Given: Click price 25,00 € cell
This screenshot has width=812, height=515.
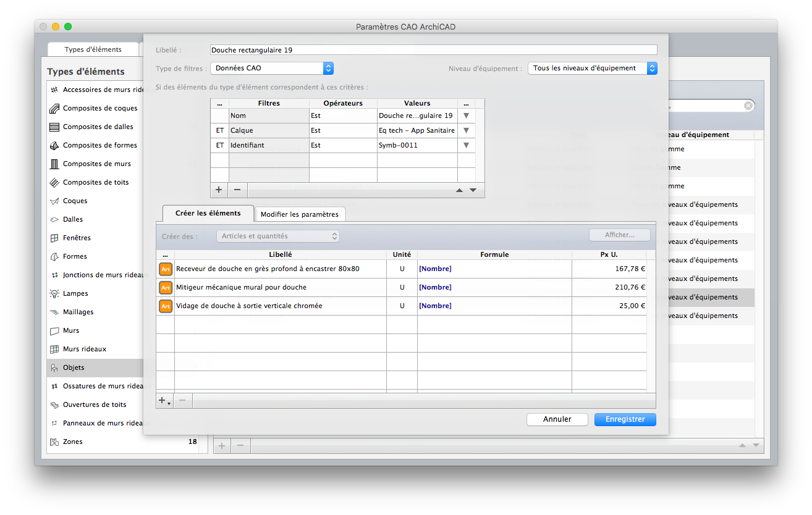Looking at the screenshot, I should (x=609, y=306).
